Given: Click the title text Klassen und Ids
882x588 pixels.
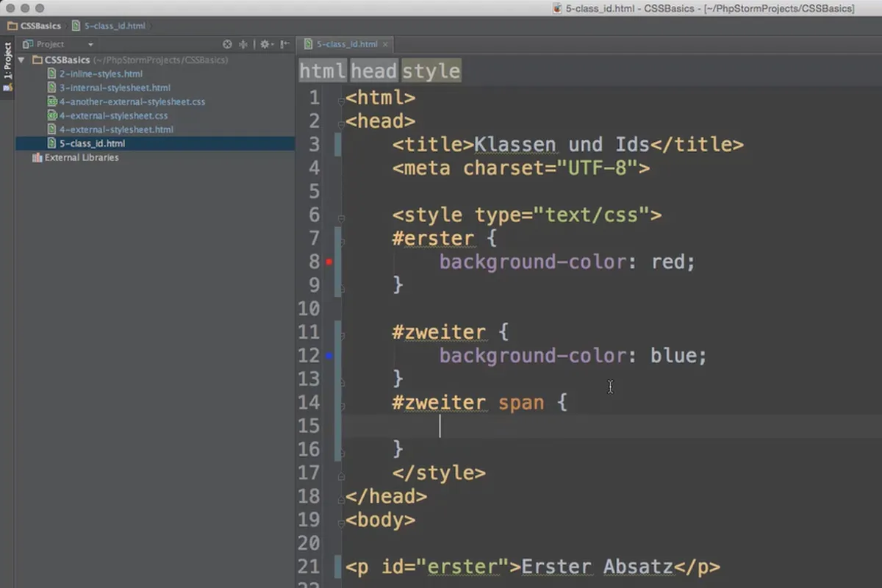Looking at the screenshot, I should pyautogui.click(x=563, y=144).
